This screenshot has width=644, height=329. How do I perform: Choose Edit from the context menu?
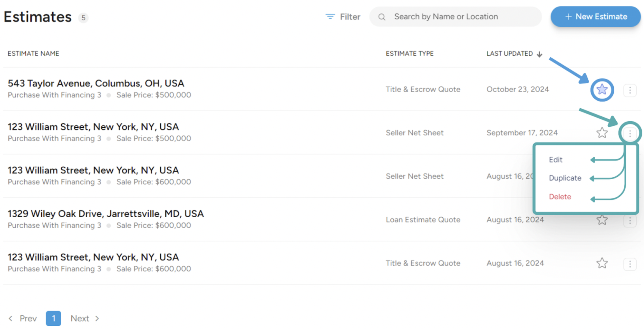coord(555,160)
